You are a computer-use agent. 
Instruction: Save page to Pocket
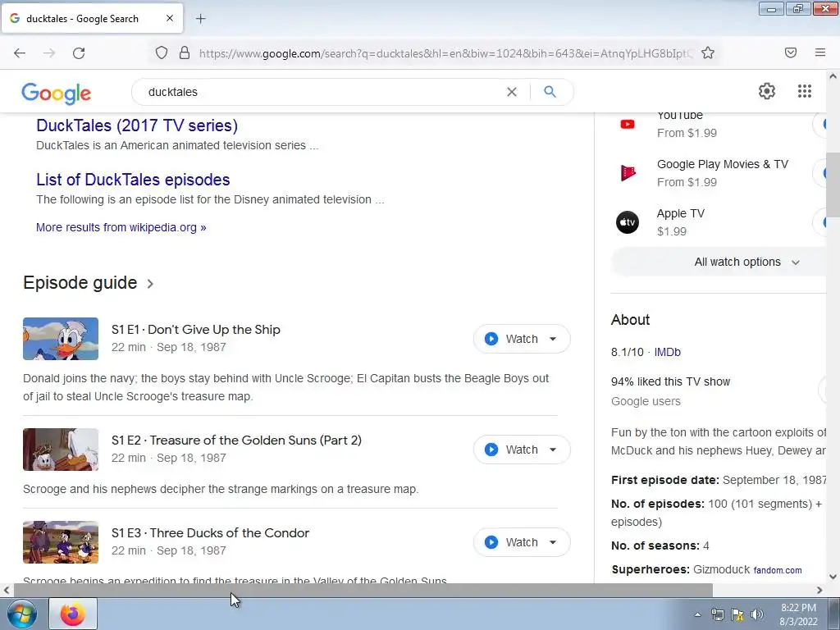pyautogui.click(x=791, y=52)
